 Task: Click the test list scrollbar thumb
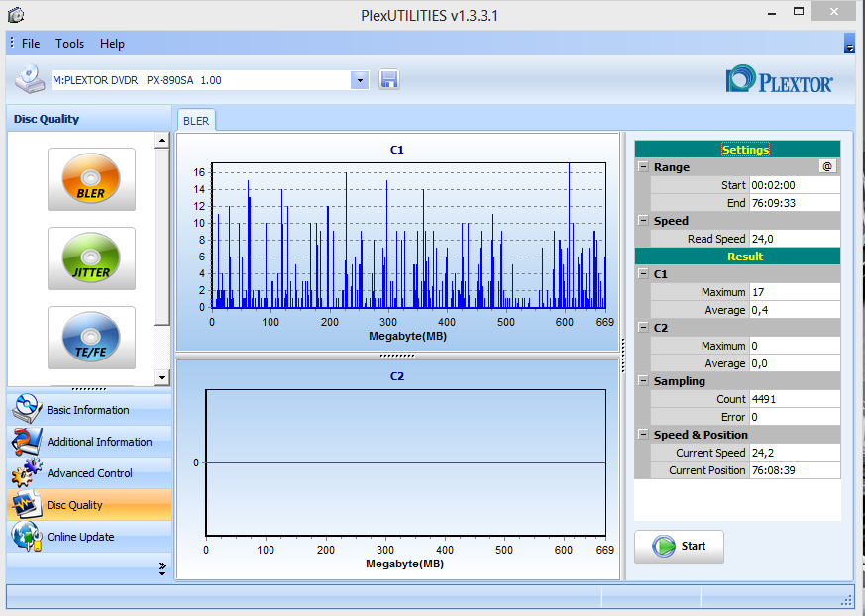(162, 237)
